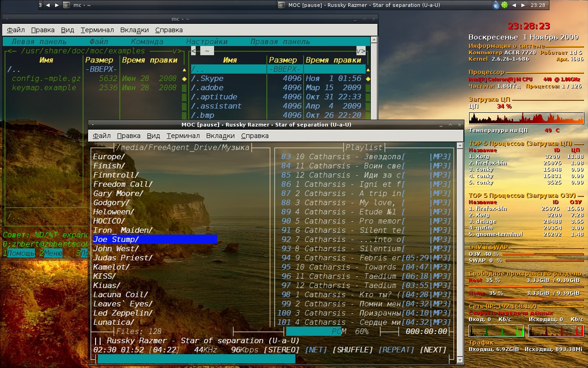The width and height of the screenshot is (588, 368).
Task: Toggle REPEAT mode in MOC
Action: 396,350
